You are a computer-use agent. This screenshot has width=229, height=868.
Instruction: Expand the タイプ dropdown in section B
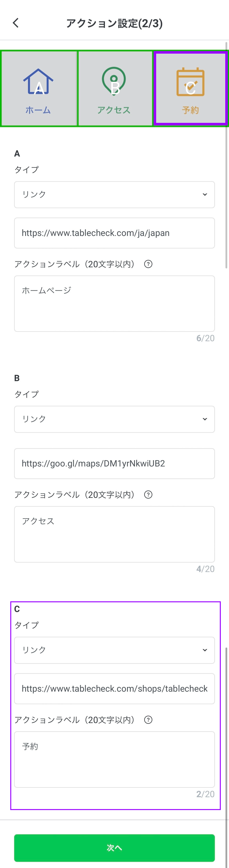pyautogui.click(x=114, y=419)
